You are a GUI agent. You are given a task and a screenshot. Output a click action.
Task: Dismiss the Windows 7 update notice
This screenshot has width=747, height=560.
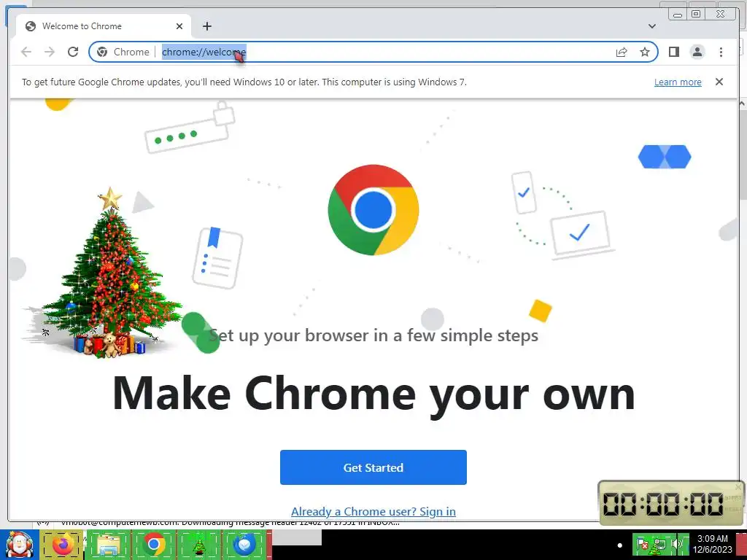(719, 82)
